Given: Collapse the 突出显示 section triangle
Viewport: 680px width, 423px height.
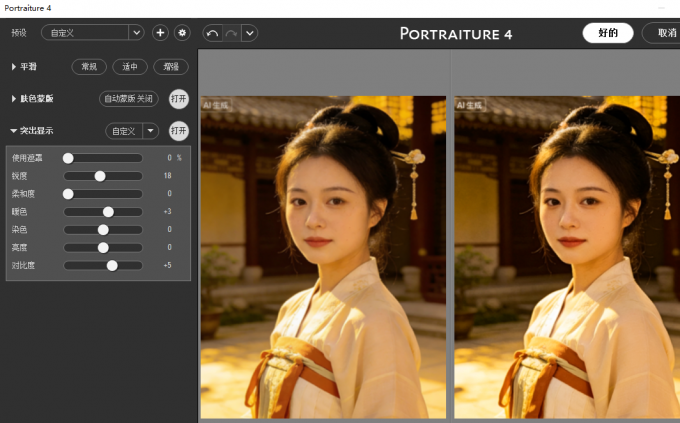Looking at the screenshot, I should coord(13,131).
